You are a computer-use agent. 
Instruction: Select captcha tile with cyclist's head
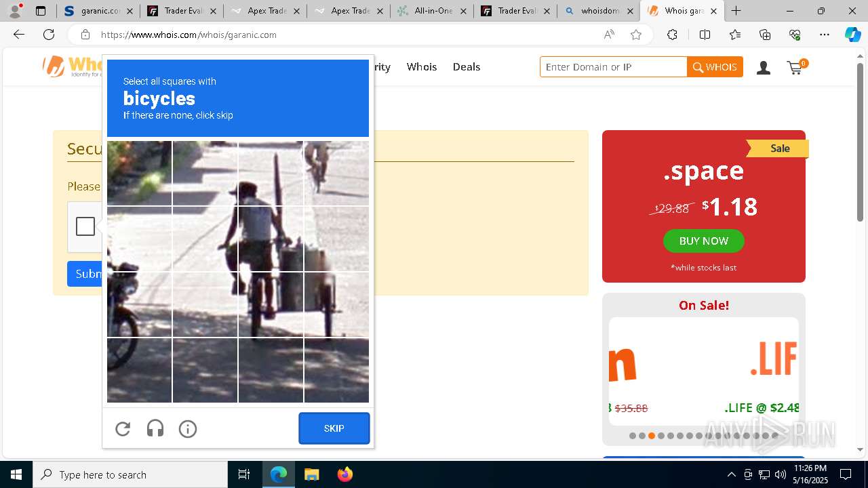pos(271,173)
